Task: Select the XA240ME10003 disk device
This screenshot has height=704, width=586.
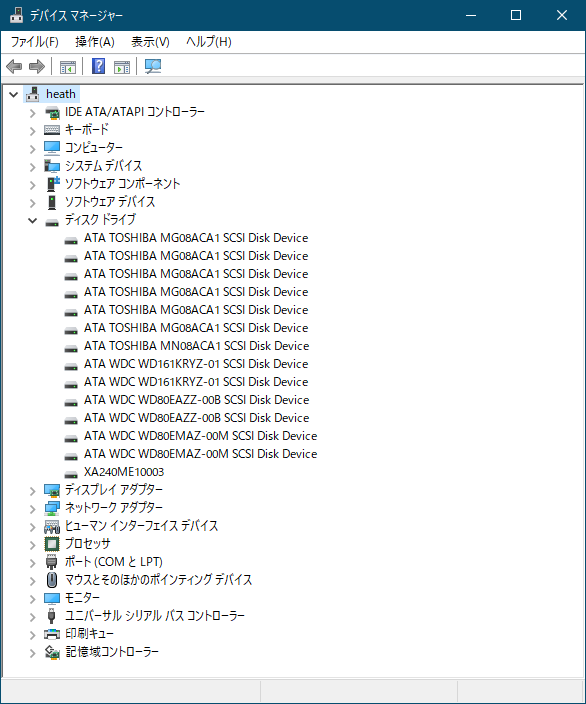Action: click(124, 472)
